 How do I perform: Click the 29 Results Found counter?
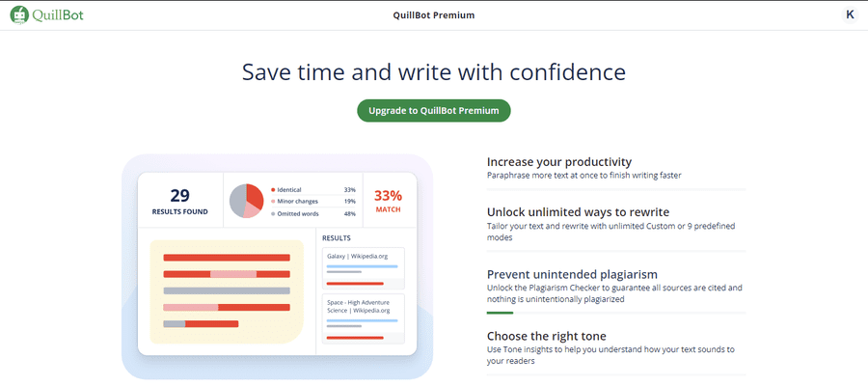pyautogui.click(x=179, y=201)
